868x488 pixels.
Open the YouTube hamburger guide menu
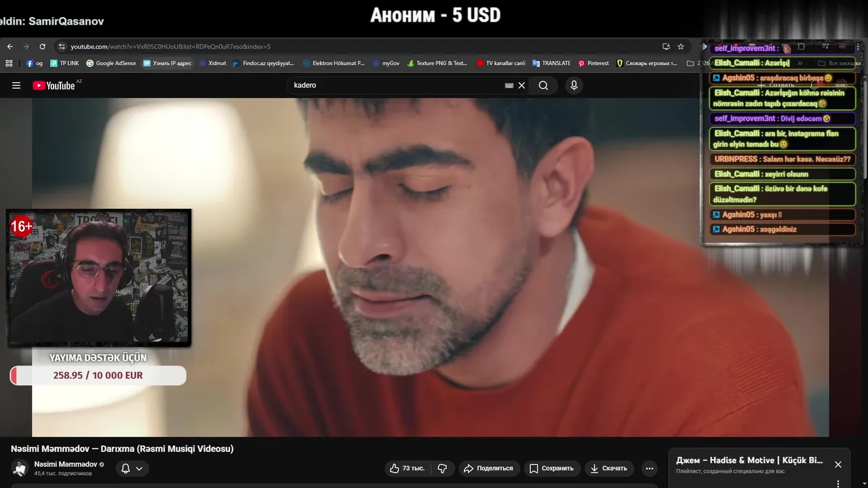tap(16, 85)
